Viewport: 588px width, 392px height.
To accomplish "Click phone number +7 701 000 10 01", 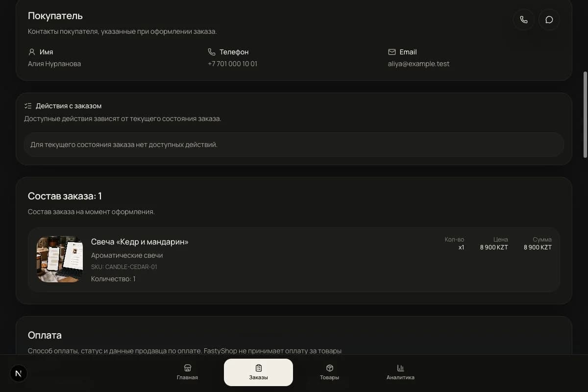I will [232, 64].
